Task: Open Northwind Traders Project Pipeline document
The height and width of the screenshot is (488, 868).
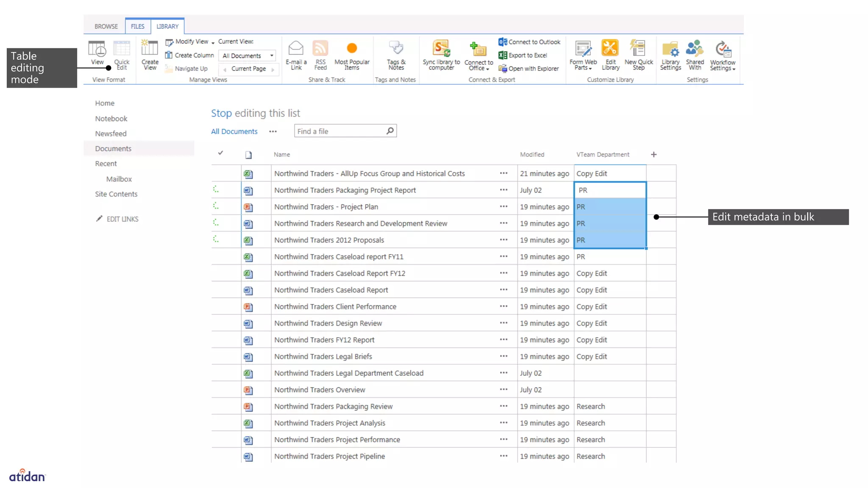Action: pos(329,456)
